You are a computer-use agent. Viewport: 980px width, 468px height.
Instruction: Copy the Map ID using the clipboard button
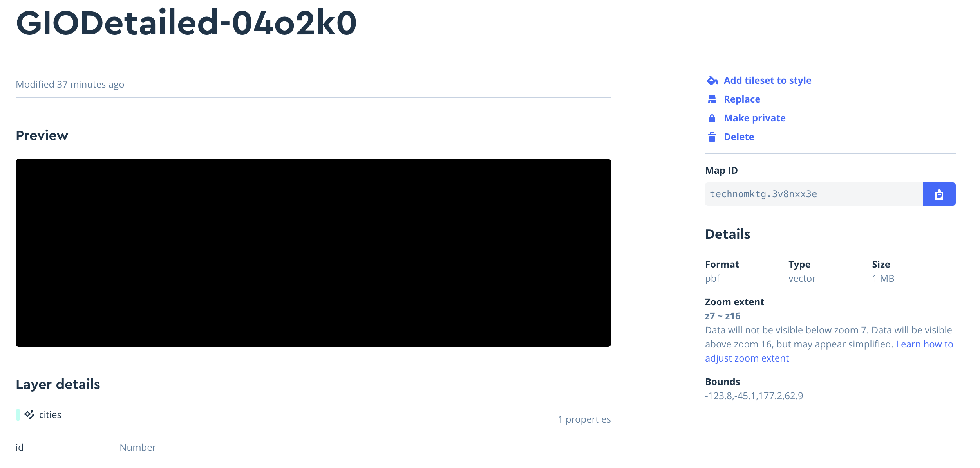(x=939, y=194)
